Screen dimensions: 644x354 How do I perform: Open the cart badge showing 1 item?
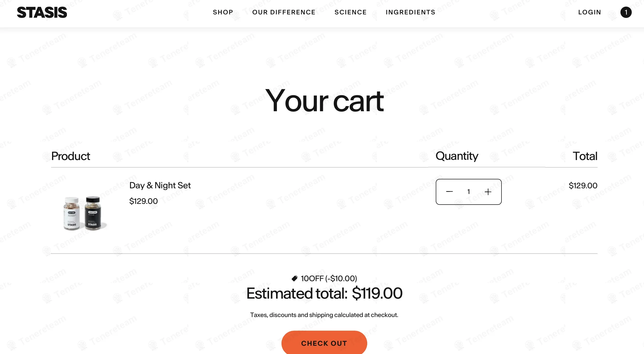(x=626, y=12)
